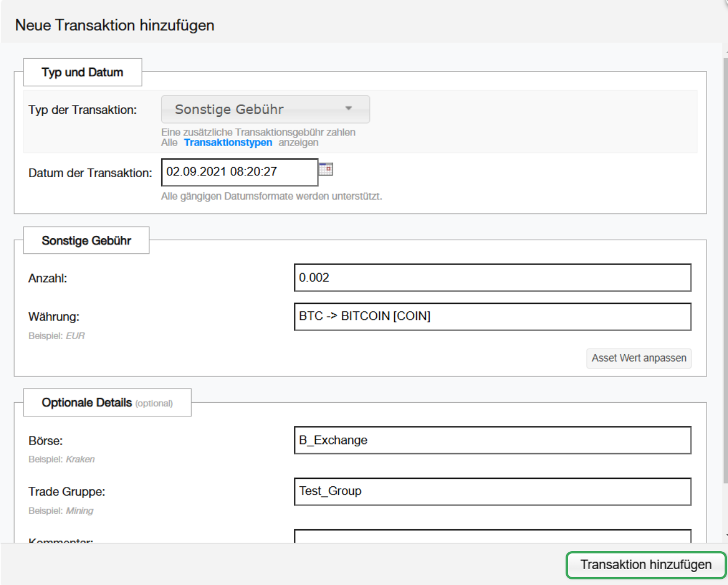Click the Asset Wert anpassen button
The height and width of the screenshot is (585, 728).
click(x=639, y=358)
